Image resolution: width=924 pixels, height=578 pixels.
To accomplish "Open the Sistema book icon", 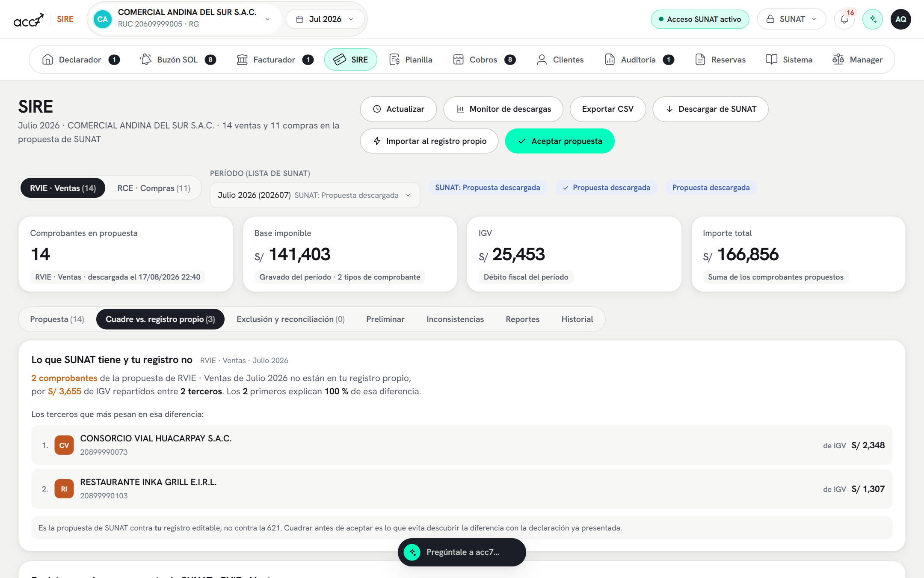I will 772,60.
